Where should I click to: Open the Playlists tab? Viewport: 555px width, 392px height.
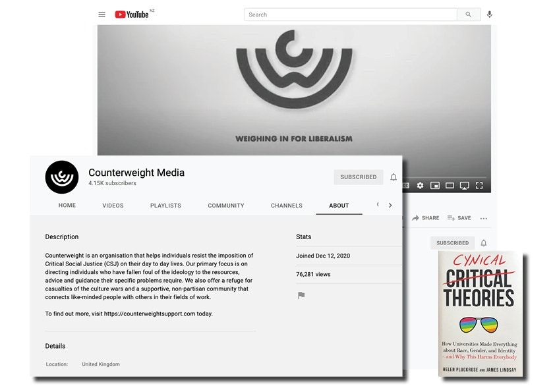tap(165, 206)
